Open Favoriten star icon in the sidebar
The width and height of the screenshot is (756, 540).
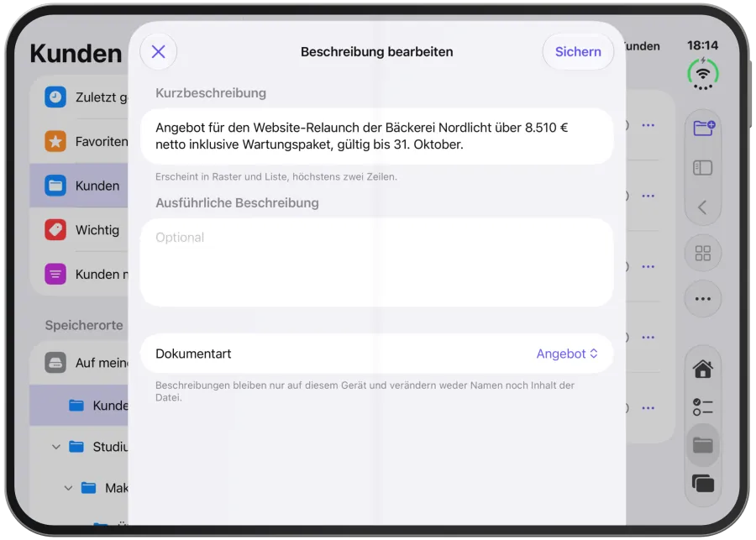pyautogui.click(x=55, y=141)
